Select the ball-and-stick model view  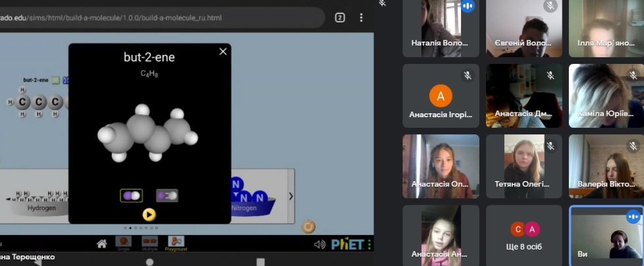(167, 196)
